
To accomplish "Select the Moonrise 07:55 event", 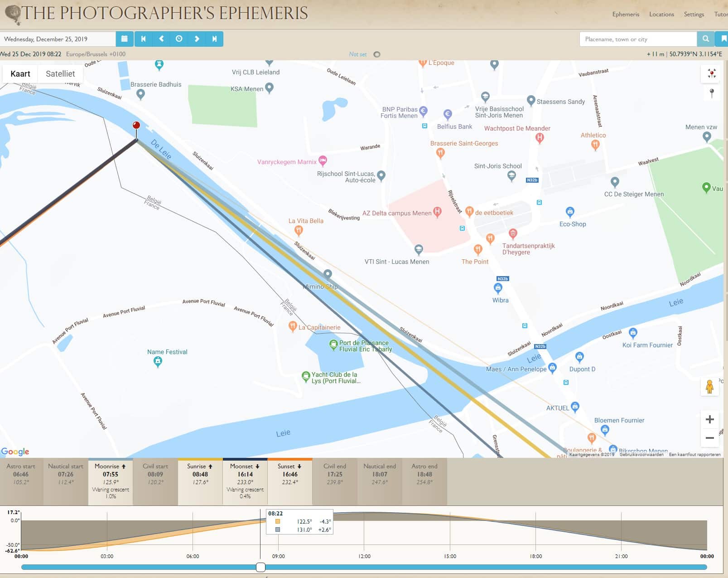I will click(111, 481).
